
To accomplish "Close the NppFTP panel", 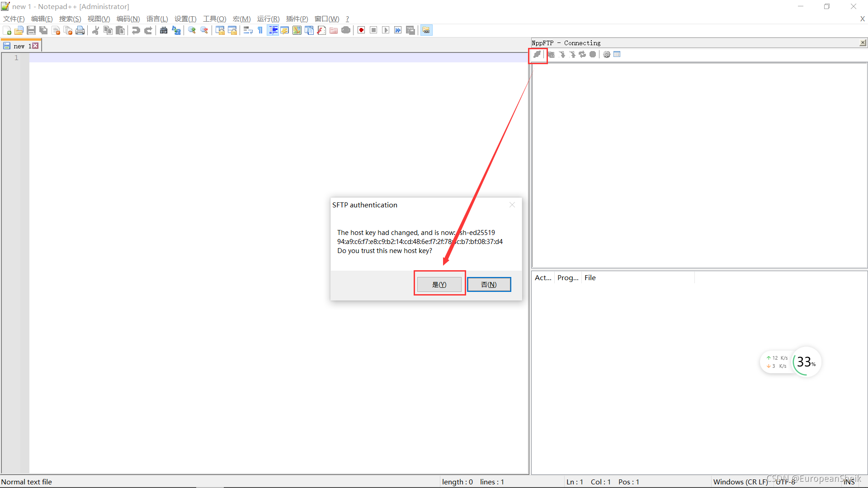I will pyautogui.click(x=863, y=42).
